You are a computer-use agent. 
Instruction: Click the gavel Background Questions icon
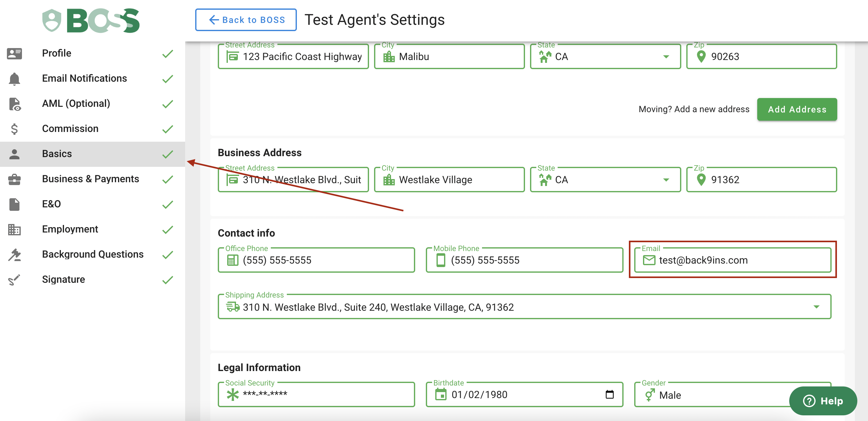14,255
